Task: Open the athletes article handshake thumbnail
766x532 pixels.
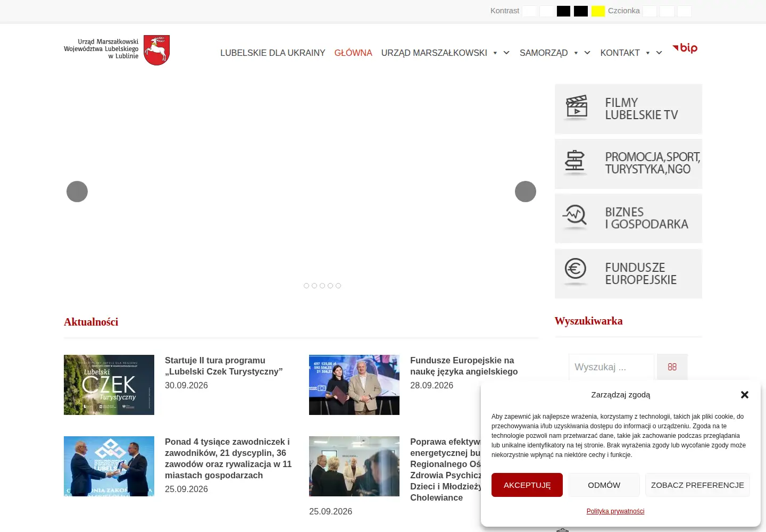Action: tap(109, 466)
